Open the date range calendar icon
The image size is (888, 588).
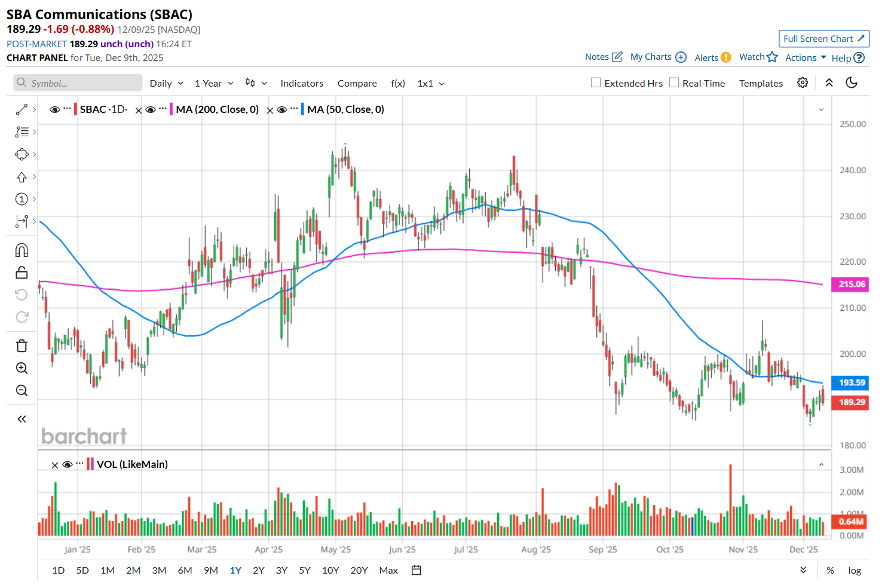click(x=417, y=570)
